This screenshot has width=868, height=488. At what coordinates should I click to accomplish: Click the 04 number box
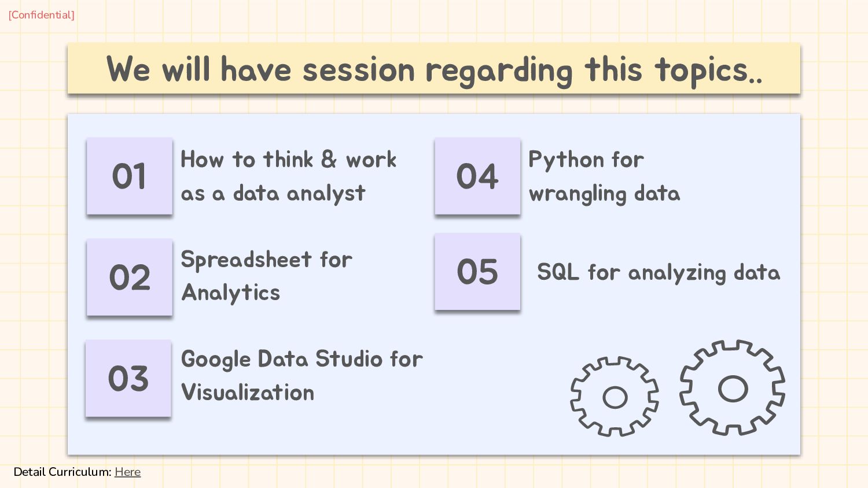pos(477,176)
